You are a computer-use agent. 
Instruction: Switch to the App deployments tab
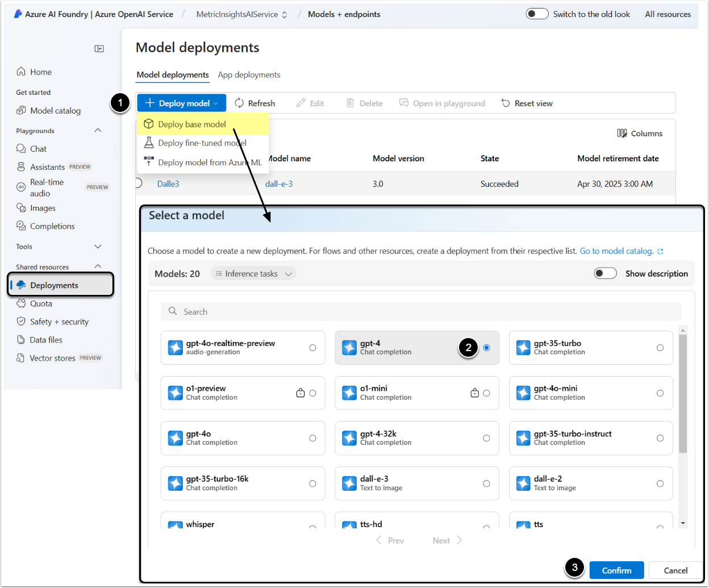pos(249,75)
